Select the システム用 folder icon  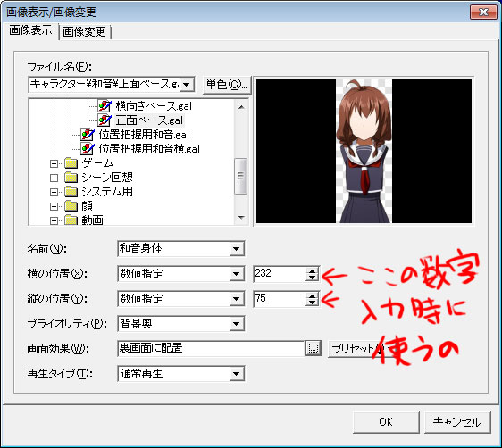(x=71, y=192)
